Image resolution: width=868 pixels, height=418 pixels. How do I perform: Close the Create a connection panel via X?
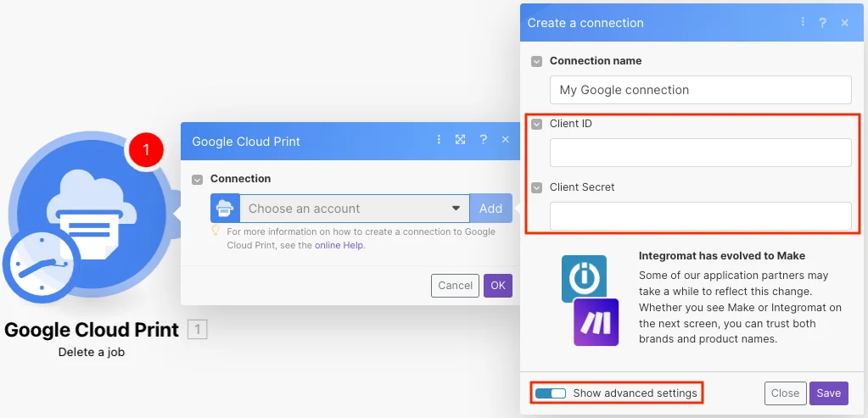pos(845,23)
